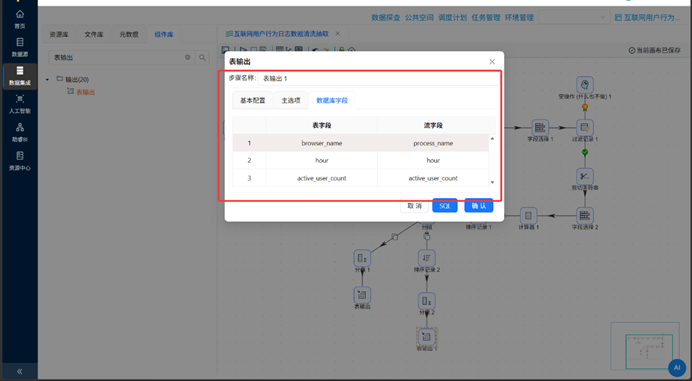Image resolution: width=692 pixels, height=381 pixels.
Task: Select the 字段选择 2 node
Action: tap(585, 215)
